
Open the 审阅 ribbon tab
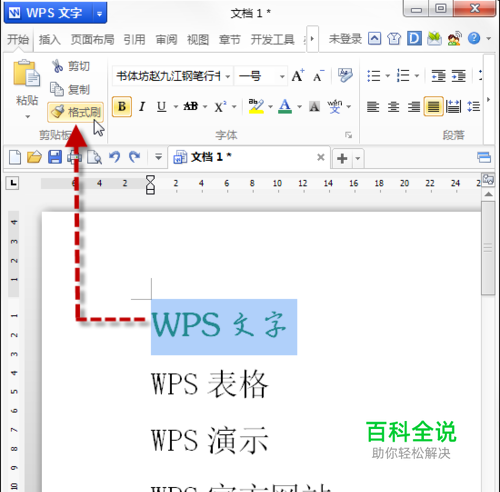coord(166,39)
